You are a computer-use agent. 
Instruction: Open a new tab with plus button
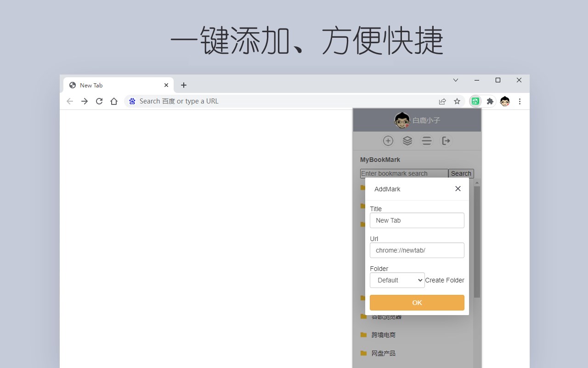point(184,85)
